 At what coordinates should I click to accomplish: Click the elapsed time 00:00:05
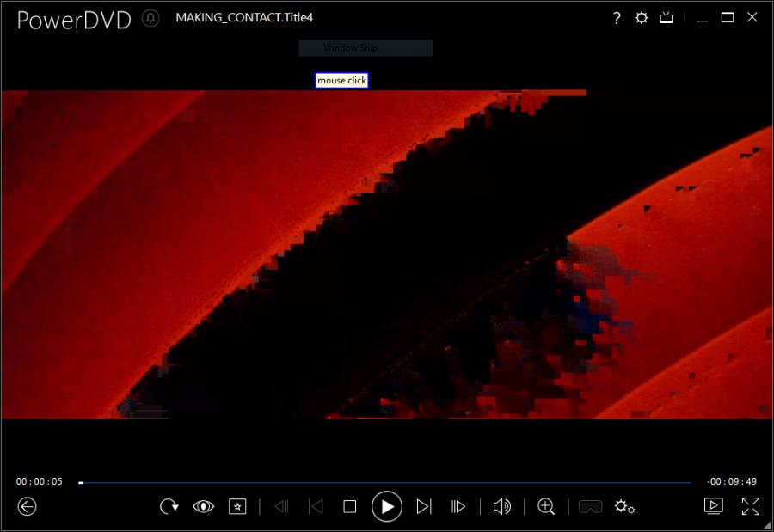pos(40,481)
